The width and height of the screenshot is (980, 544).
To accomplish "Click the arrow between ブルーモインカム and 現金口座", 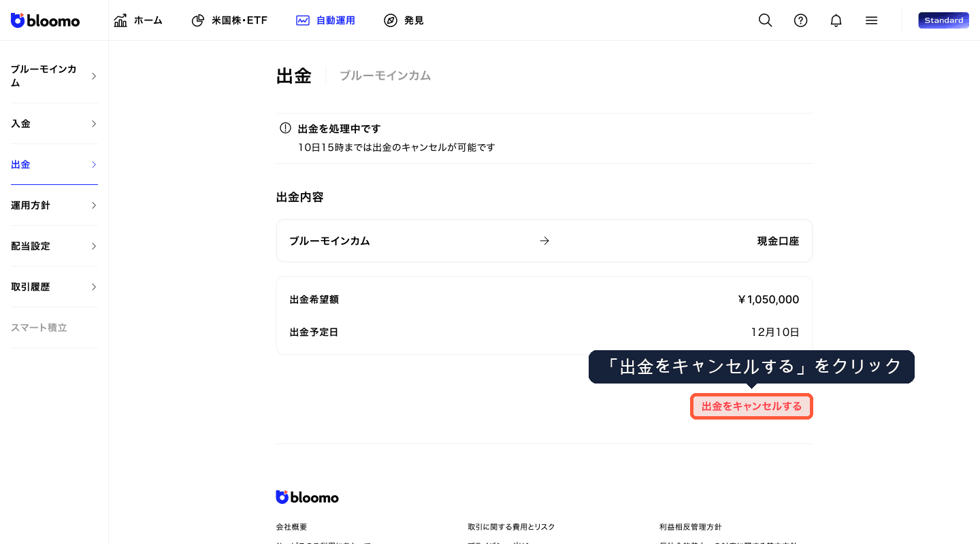I will pyautogui.click(x=544, y=241).
